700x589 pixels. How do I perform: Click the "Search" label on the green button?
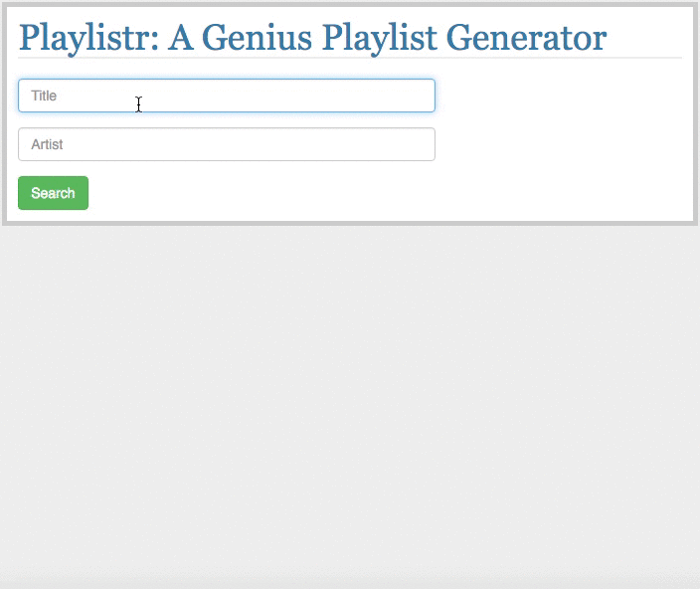pos(53,193)
